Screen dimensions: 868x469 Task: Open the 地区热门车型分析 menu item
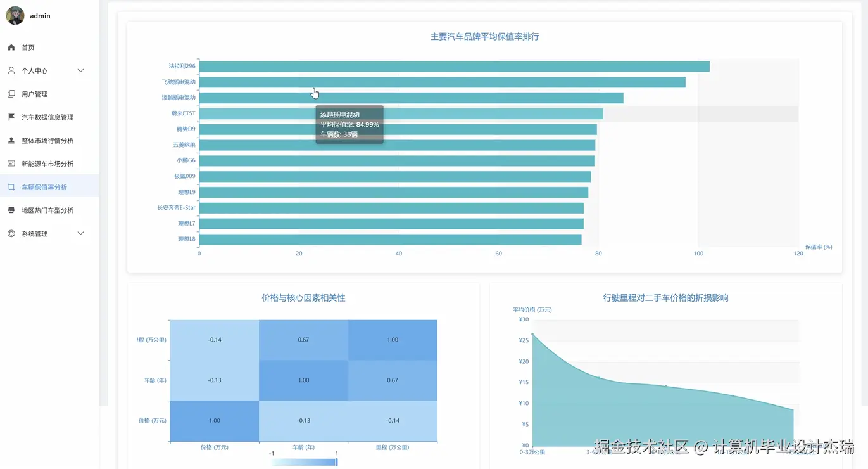pos(49,210)
